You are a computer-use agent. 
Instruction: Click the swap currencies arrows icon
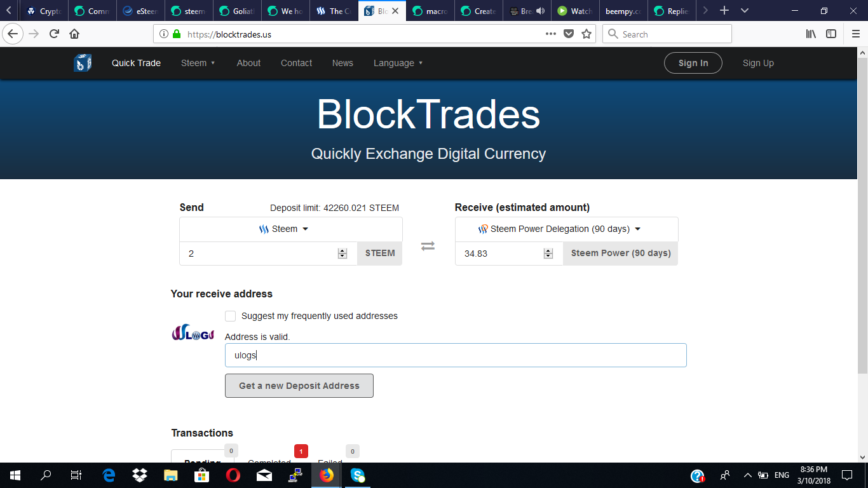(x=428, y=246)
